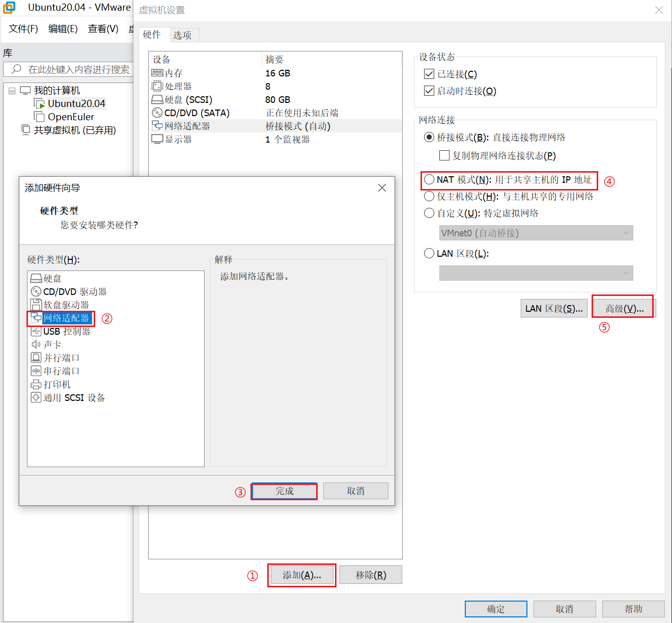Image resolution: width=672 pixels, height=623 pixels.
Task: Click the floppy drive (软盘驱动器) icon
Action: pyautogui.click(x=36, y=305)
